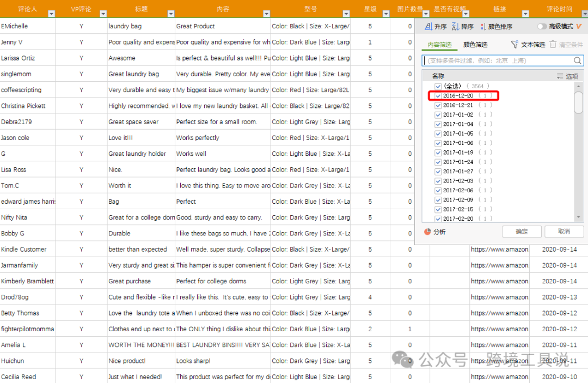Uncheck date 2017-01-02
This screenshot has height=383, width=588.
point(438,115)
